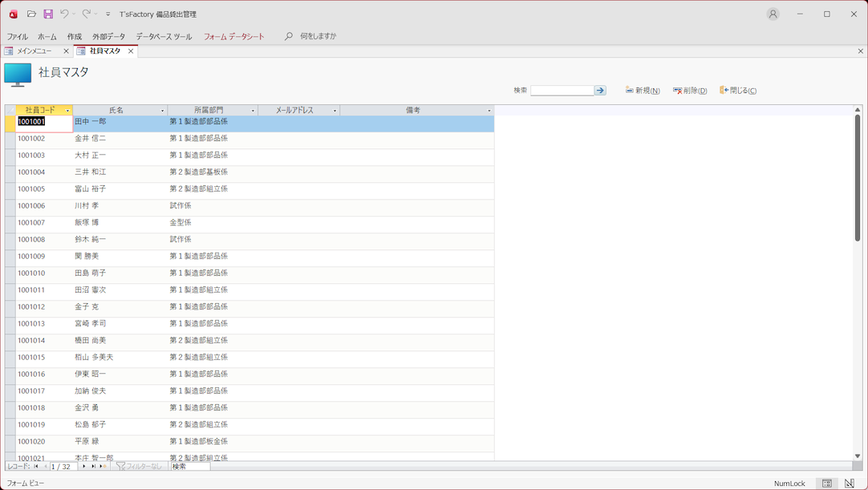Click the Undo arrow icon

64,14
